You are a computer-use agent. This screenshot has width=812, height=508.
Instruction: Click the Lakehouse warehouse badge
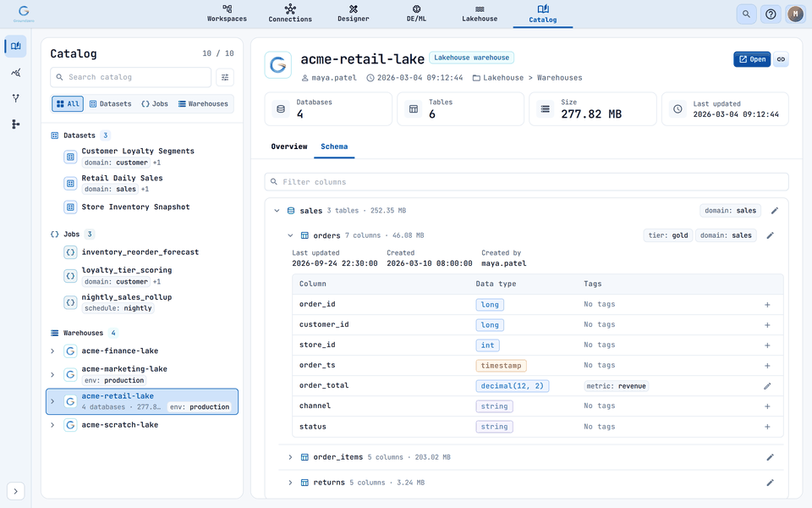(471, 58)
